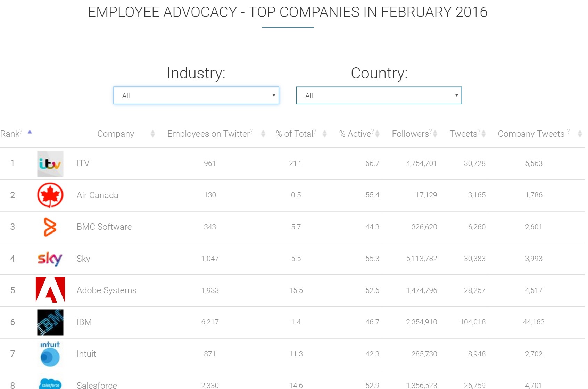Image resolution: width=588 pixels, height=389 pixels.
Task: Click the Air Canada maple leaf logo
Action: (50, 195)
